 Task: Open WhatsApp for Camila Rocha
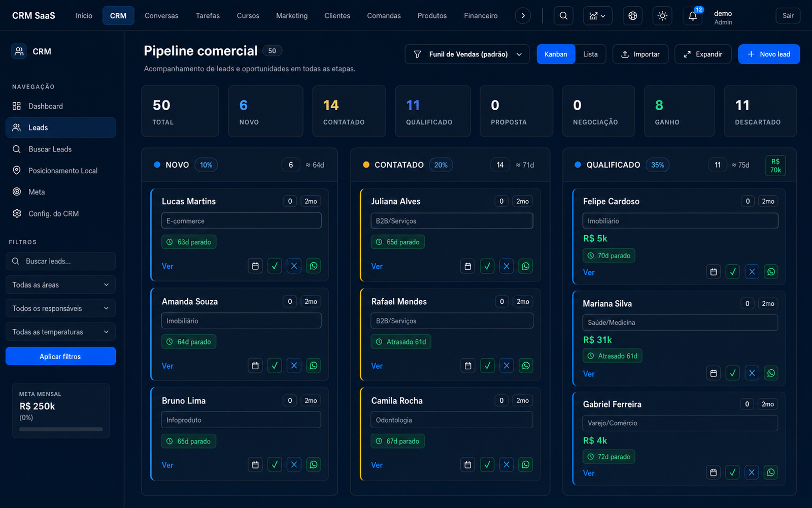click(526, 464)
